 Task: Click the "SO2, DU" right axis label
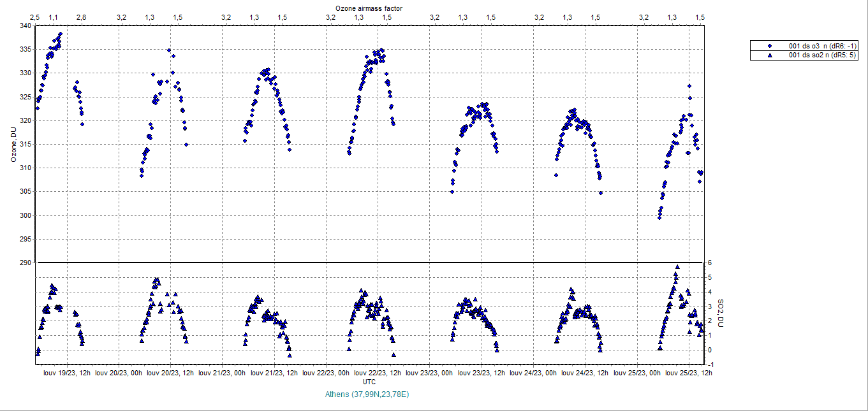721,313
